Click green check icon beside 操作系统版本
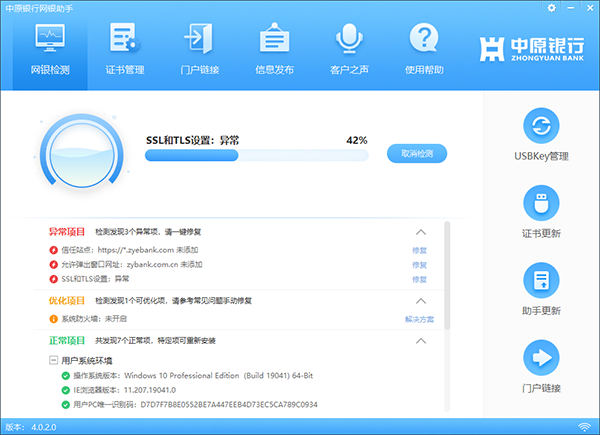600x435 pixels. pyautogui.click(x=65, y=376)
